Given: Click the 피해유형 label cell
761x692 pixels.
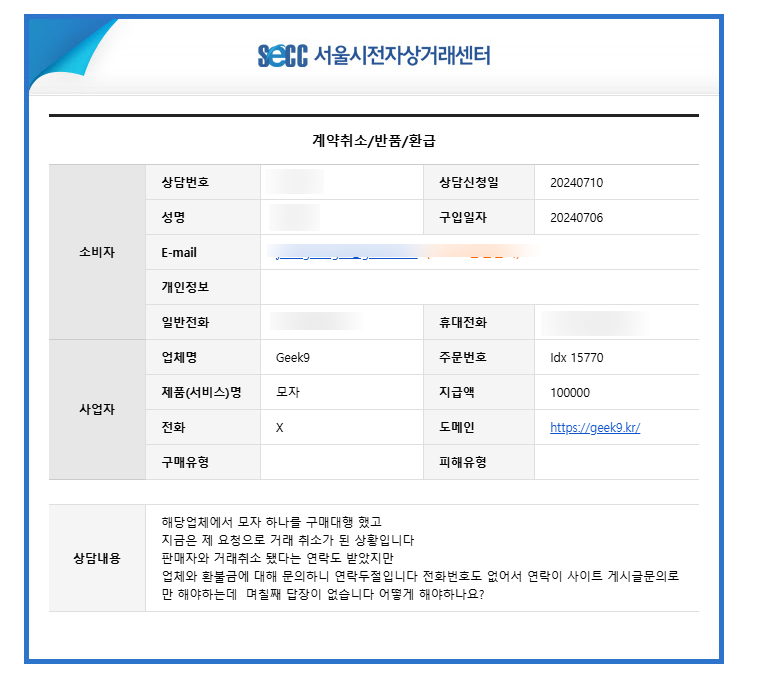Looking at the screenshot, I should 479,461.
